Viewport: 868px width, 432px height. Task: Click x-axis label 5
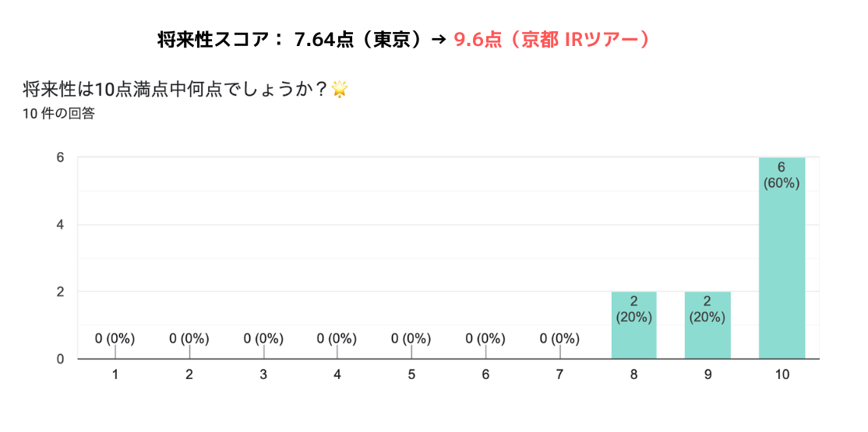click(411, 375)
